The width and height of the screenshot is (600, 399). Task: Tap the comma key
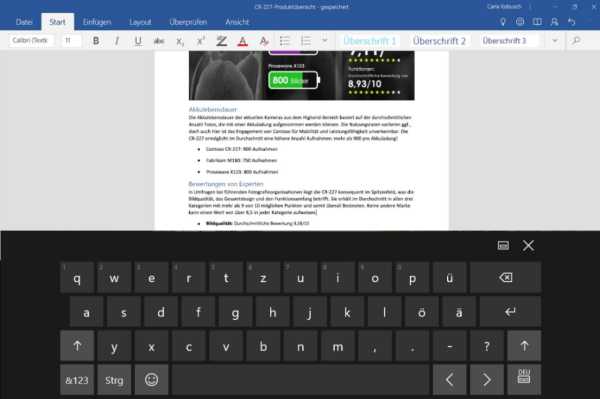point(375,346)
